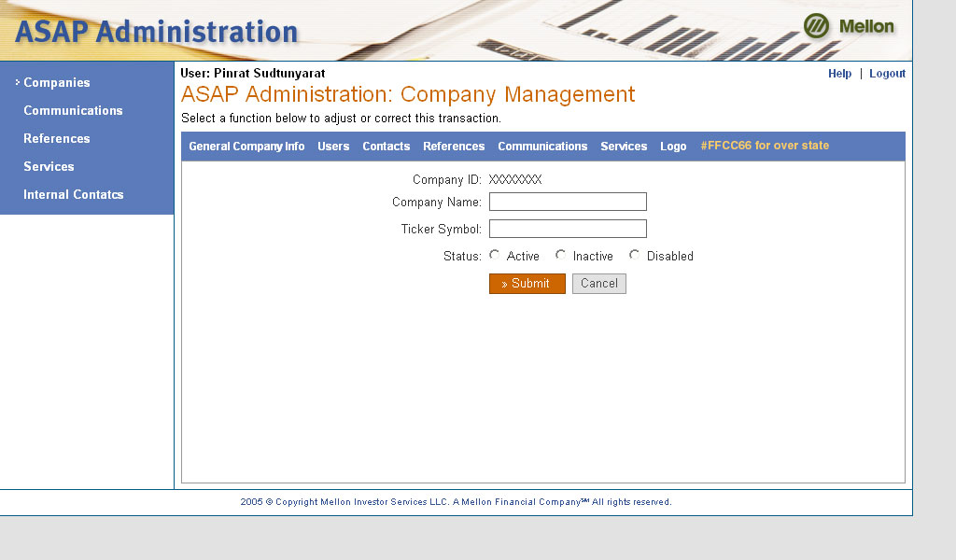This screenshot has height=560, width=956.
Task: Open Communications in the left sidebar
Action: (73, 110)
